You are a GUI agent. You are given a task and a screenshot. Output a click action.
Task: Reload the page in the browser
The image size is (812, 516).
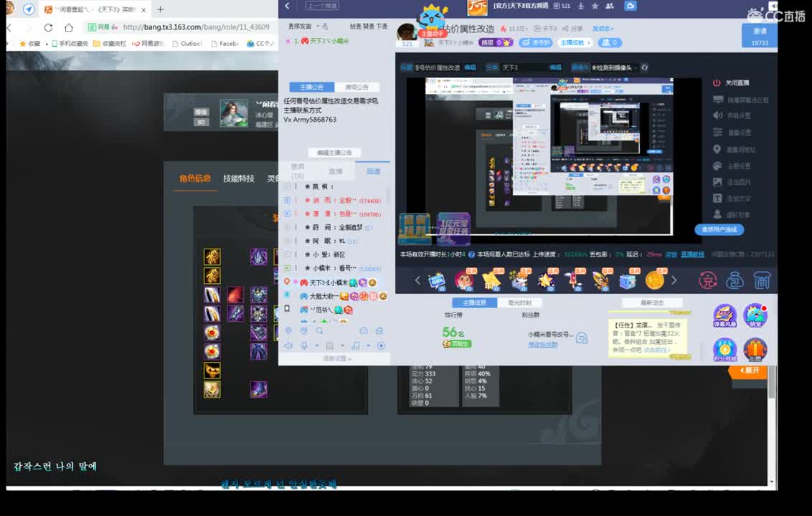(48, 27)
